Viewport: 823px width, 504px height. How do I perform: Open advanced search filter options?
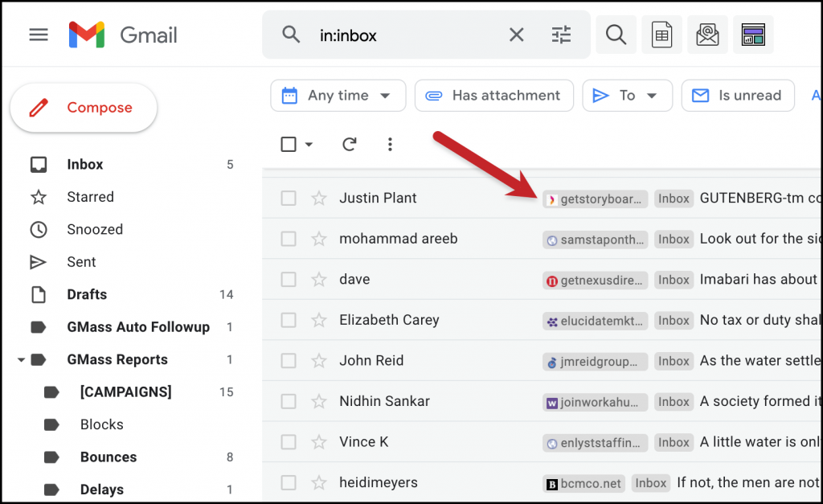pos(561,35)
